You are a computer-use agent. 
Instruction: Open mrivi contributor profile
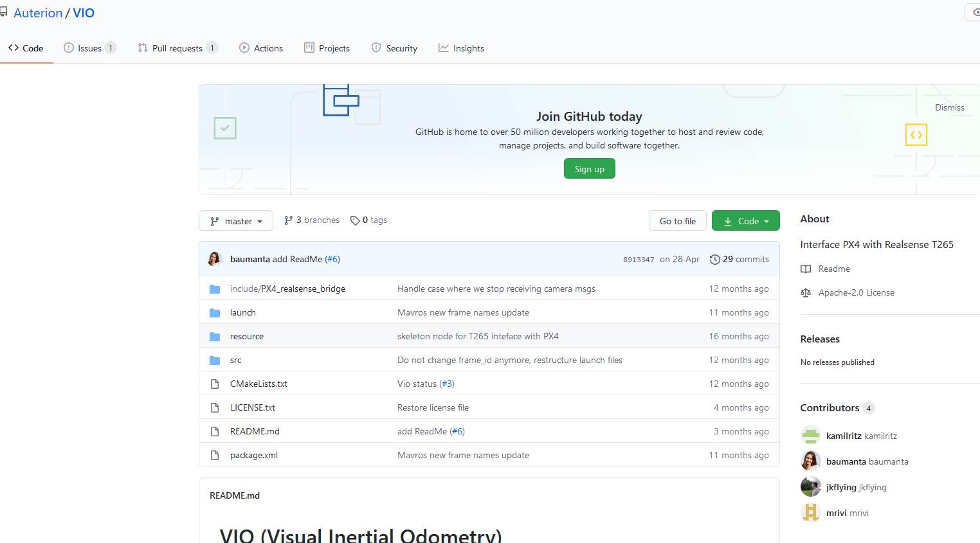pyautogui.click(x=848, y=513)
